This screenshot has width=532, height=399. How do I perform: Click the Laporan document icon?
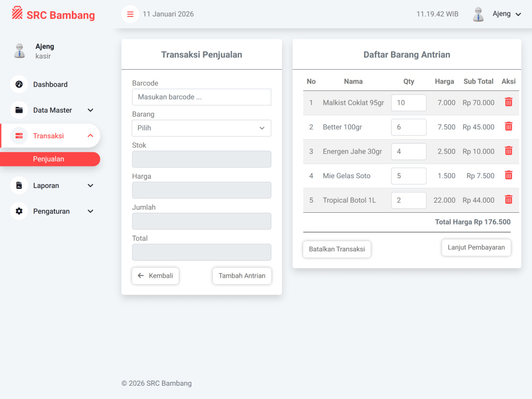pyautogui.click(x=19, y=185)
